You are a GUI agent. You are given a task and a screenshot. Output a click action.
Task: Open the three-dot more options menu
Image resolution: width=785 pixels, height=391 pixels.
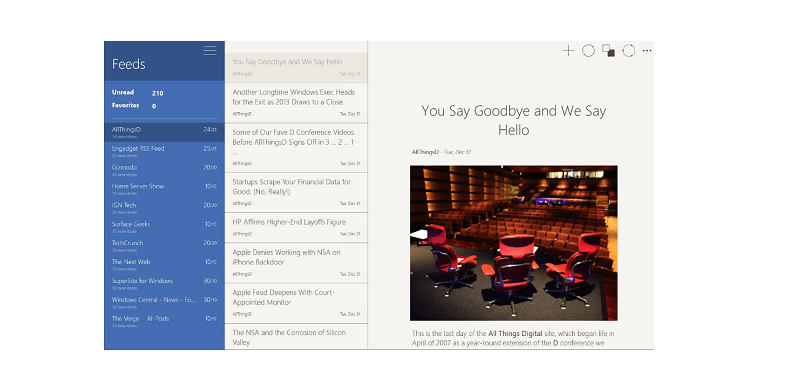647,51
